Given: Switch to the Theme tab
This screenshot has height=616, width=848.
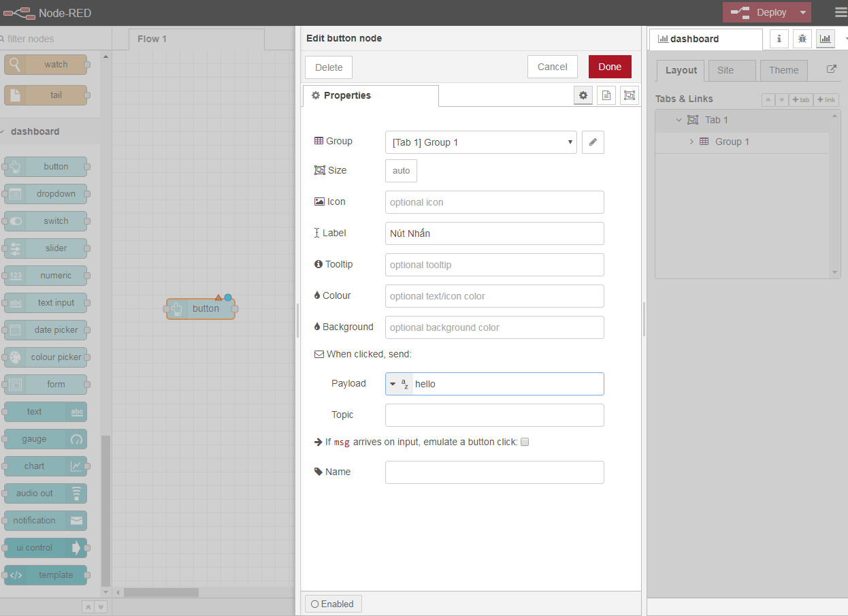Looking at the screenshot, I should (x=783, y=70).
